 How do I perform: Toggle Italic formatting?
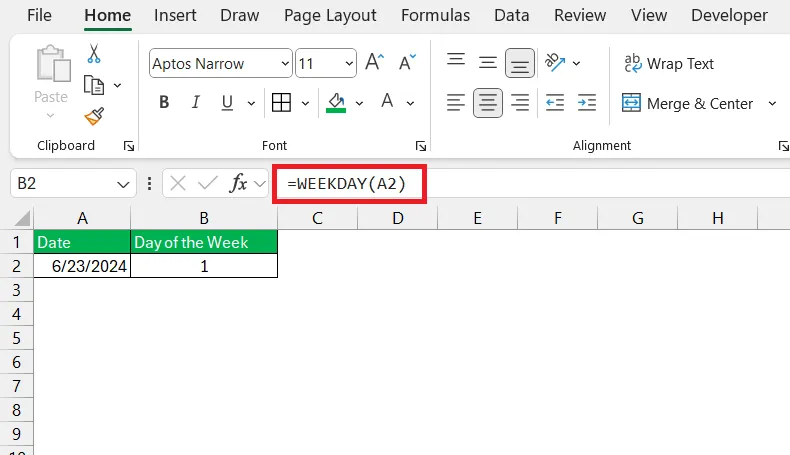(195, 103)
